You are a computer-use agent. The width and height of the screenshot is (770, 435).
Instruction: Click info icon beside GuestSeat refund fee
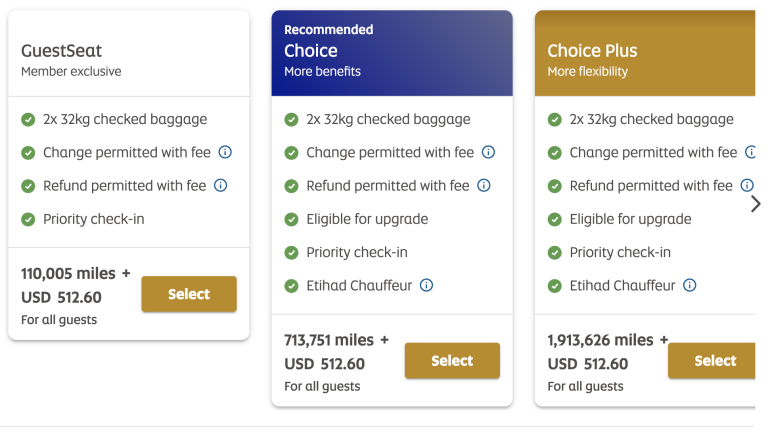(x=220, y=186)
